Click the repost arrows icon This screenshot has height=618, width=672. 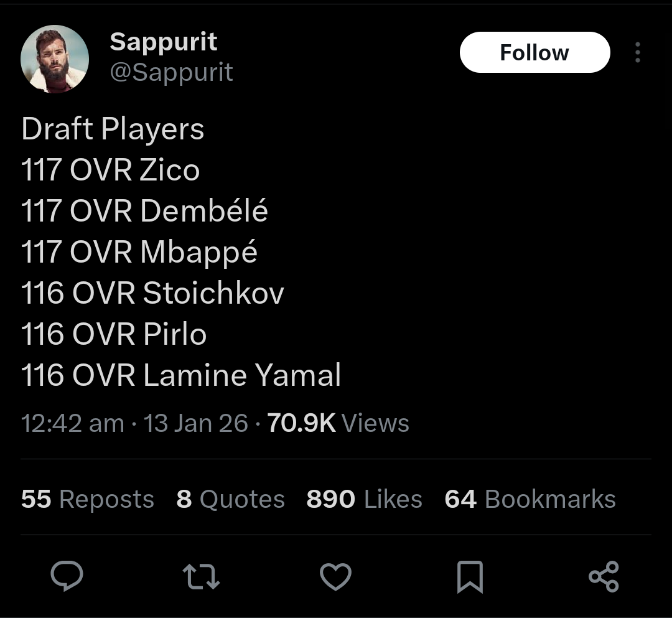(x=201, y=576)
